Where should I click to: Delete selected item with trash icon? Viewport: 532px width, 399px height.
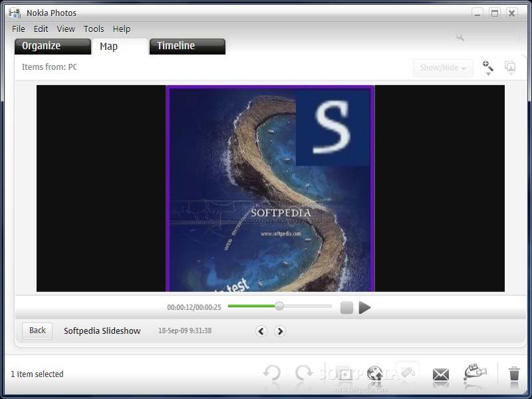tap(514, 373)
